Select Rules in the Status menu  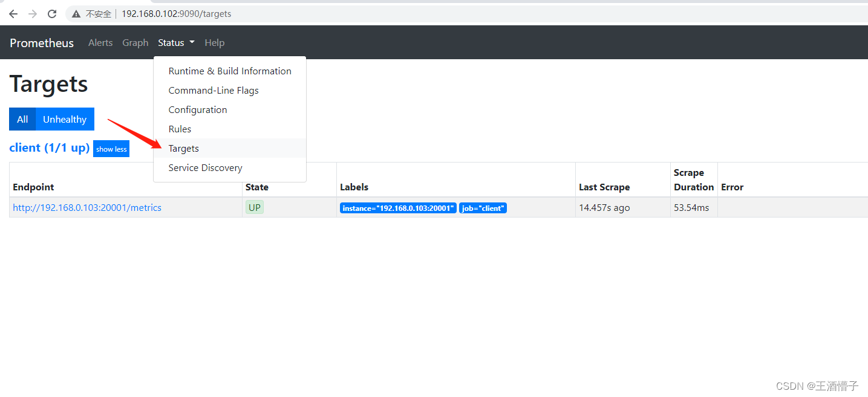tap(230, 129)
